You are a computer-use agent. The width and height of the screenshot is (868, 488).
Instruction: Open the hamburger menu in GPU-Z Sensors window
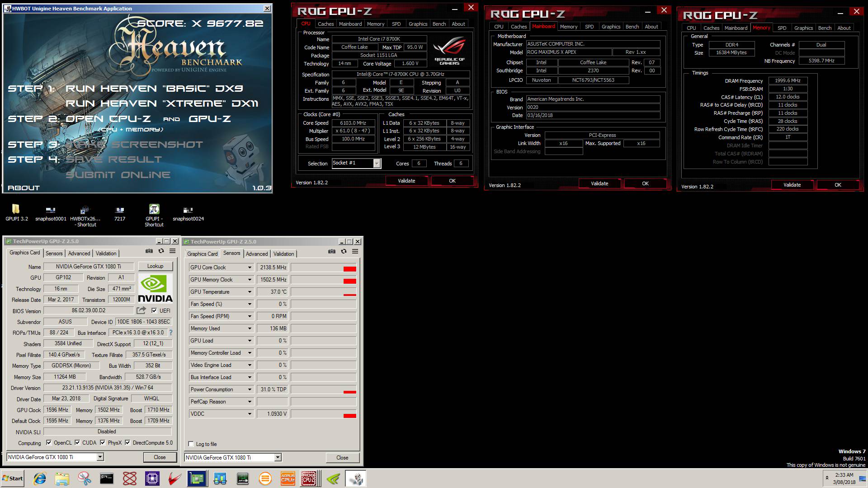point(355,251)
